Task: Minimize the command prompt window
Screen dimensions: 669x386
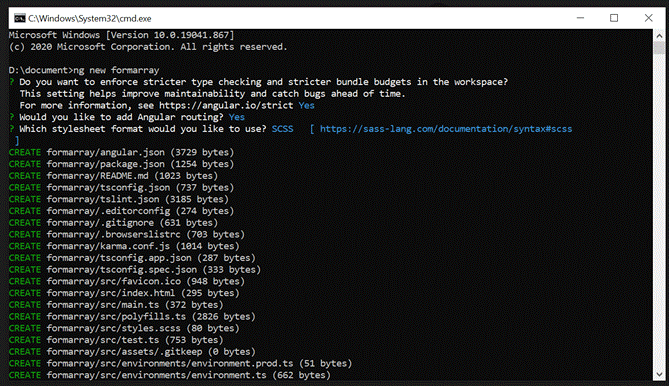Action: coord(580,18)
